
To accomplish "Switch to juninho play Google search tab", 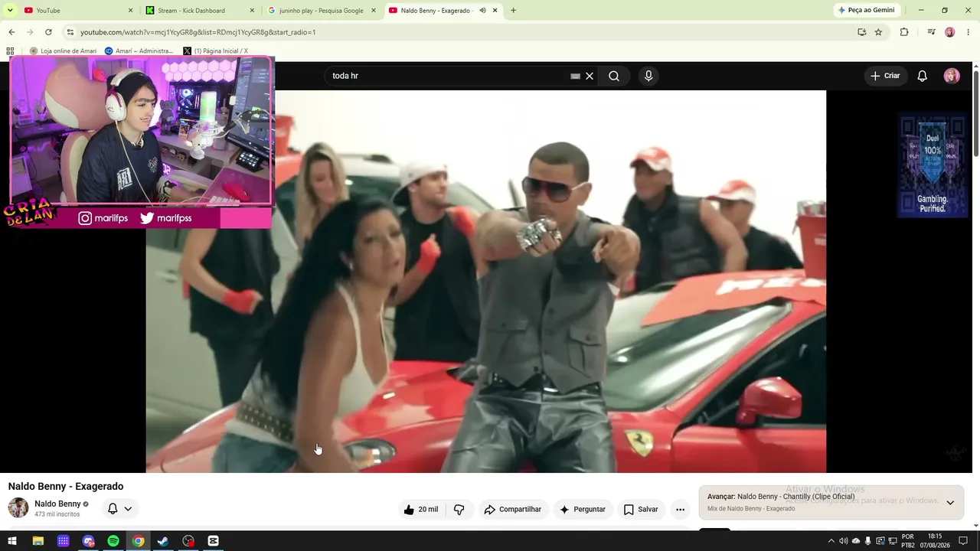I will click(321, 11).
